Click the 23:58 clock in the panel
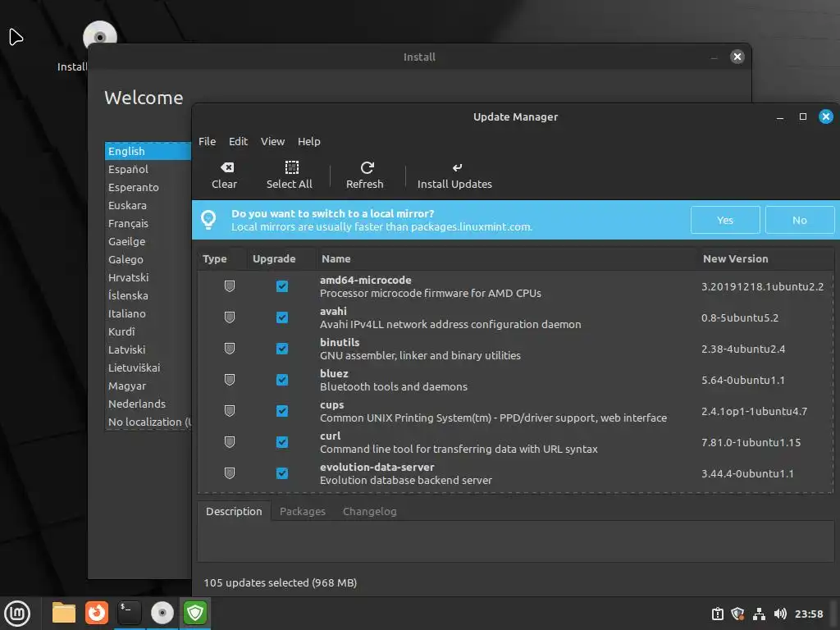The width and height of the screenshot is (840, 630). pos(808,614)
